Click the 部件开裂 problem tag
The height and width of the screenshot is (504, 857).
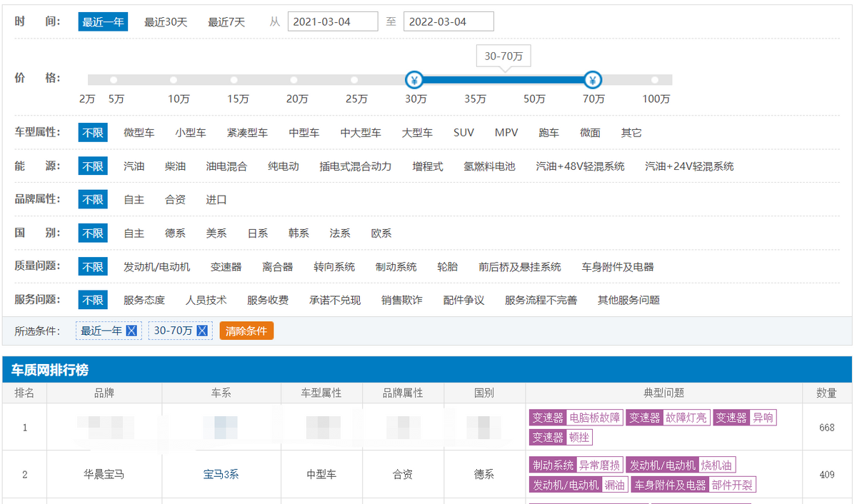tap(733, 485)
